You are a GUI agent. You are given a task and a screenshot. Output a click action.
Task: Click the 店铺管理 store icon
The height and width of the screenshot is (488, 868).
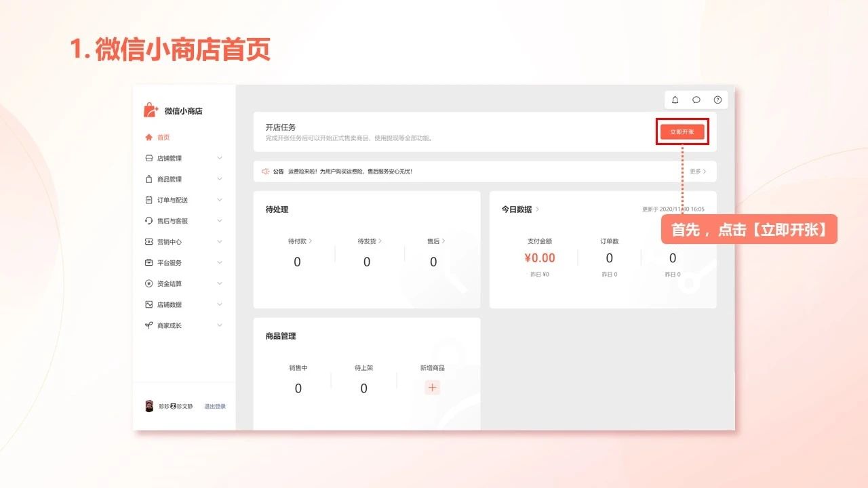(149, 158)
